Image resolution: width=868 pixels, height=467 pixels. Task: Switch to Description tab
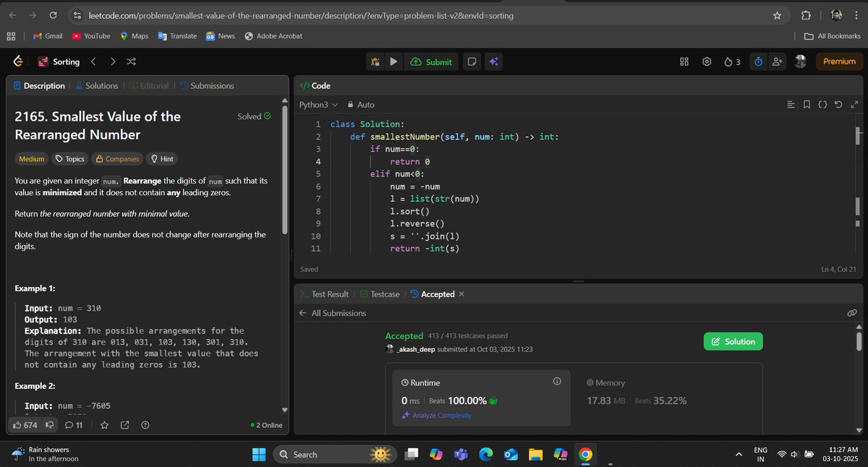[x=39, y=85]
